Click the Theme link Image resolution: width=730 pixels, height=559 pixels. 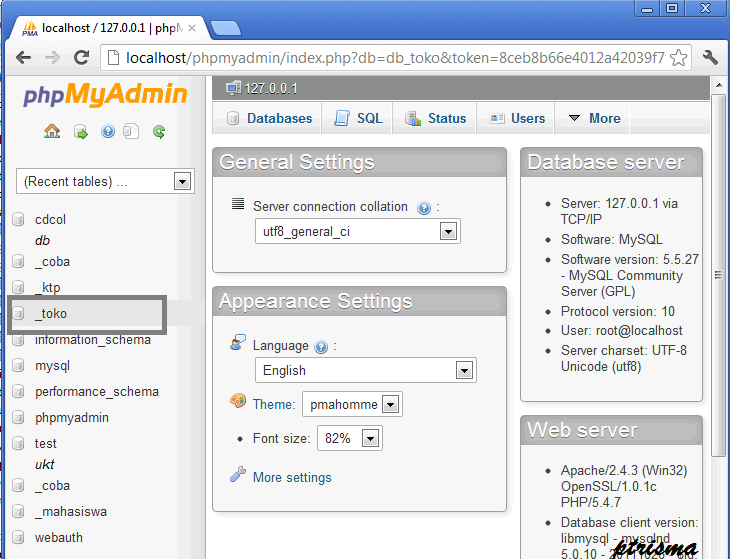[x=274, y=404]
